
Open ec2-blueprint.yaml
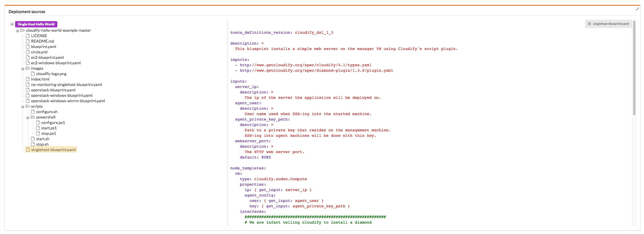47,57
